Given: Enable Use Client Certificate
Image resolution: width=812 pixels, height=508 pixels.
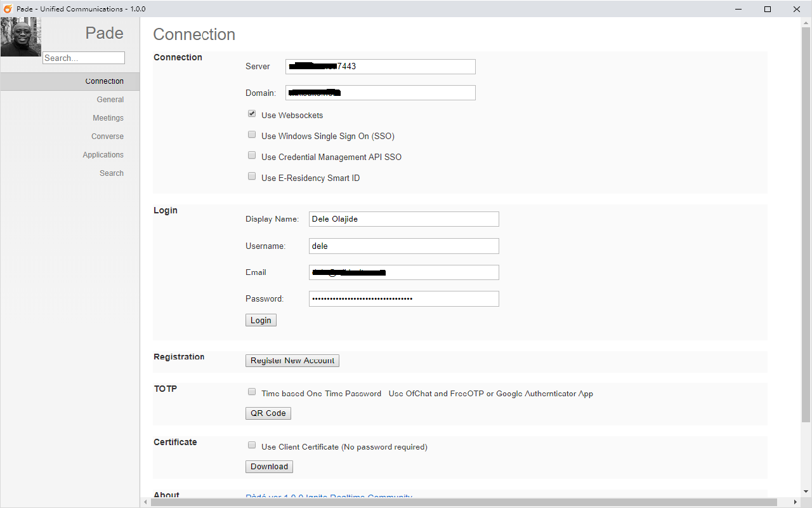Looking at the screenshot, I should click(252, 445).
